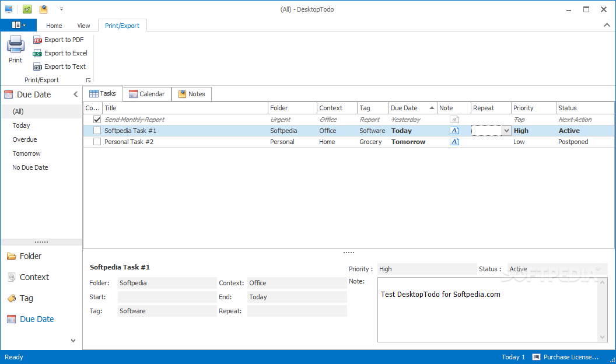The width and height of the screenshot is (616, 364).
Task: Export tasks to Text
Action: [60, 66]
